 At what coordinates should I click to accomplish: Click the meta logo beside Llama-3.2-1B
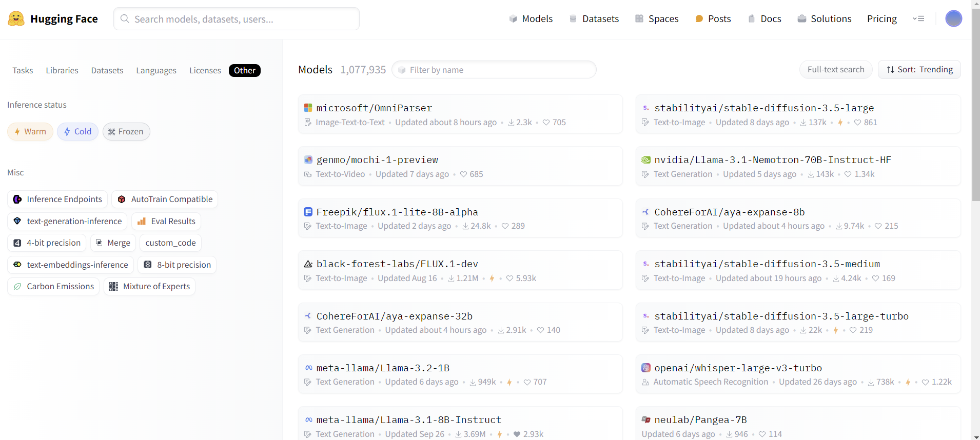(x=308, y=368)
